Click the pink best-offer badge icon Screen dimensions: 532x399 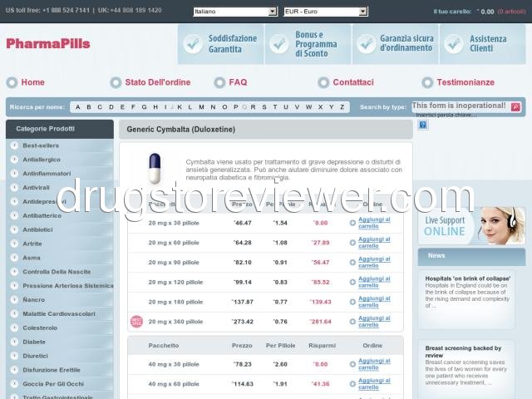click(136, 322)
